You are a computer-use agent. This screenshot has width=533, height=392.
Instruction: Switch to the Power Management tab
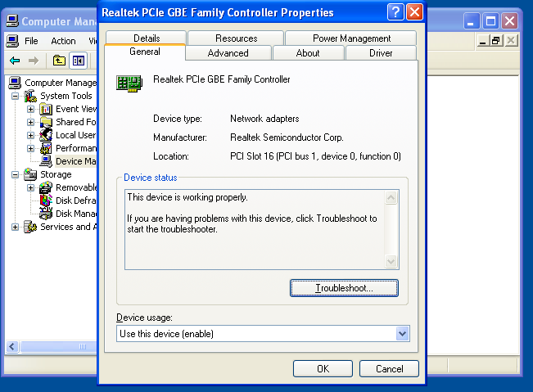point(351,38)
